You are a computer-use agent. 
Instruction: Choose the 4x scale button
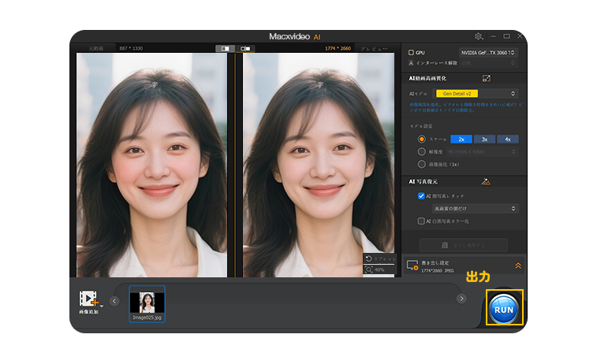(x=507, y=139)
